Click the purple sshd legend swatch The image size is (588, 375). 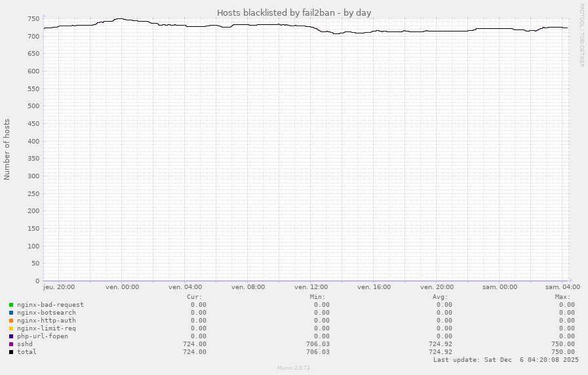click(11, 344)
